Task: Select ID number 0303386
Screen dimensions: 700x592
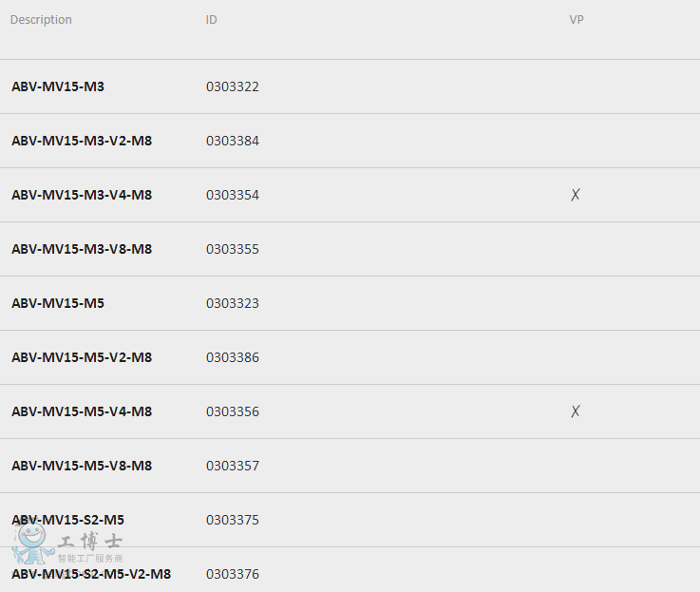Action: tap(233, 357)
